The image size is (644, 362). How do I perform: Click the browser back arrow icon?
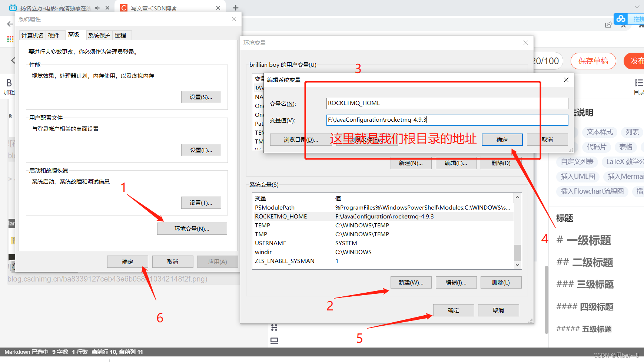(10, 24)
